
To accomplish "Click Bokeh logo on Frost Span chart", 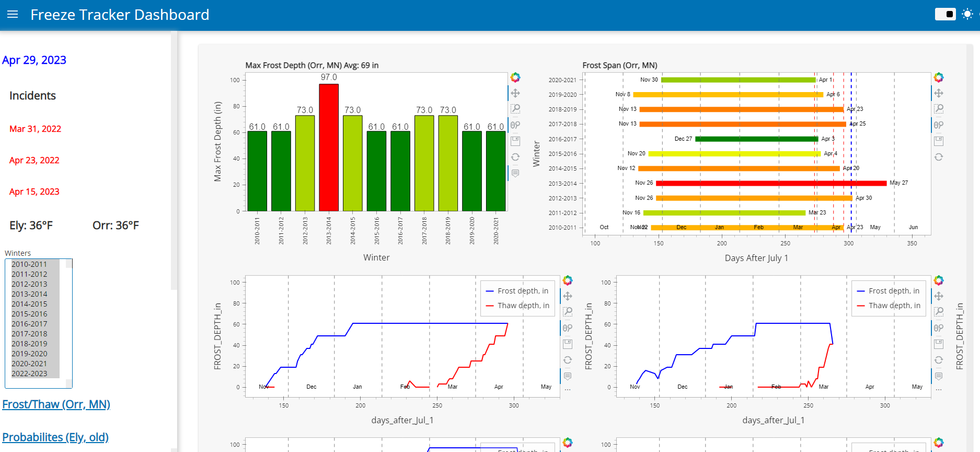I will [x=939, y=77].
